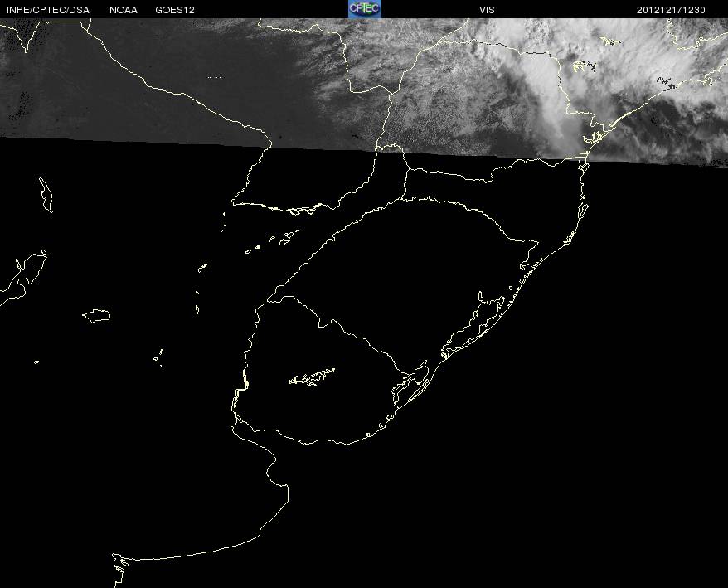The image size is (728, 588).
Task: Click the NOAA label in the header
Action: (124, 10)
